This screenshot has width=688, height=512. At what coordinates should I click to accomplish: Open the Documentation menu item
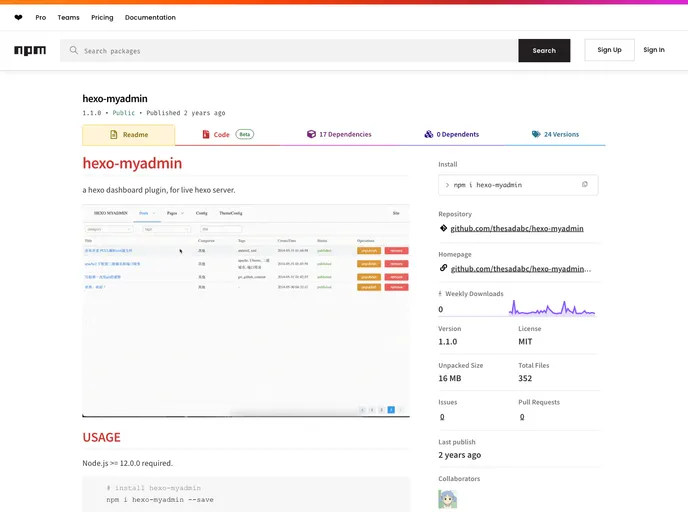point(150,18)
